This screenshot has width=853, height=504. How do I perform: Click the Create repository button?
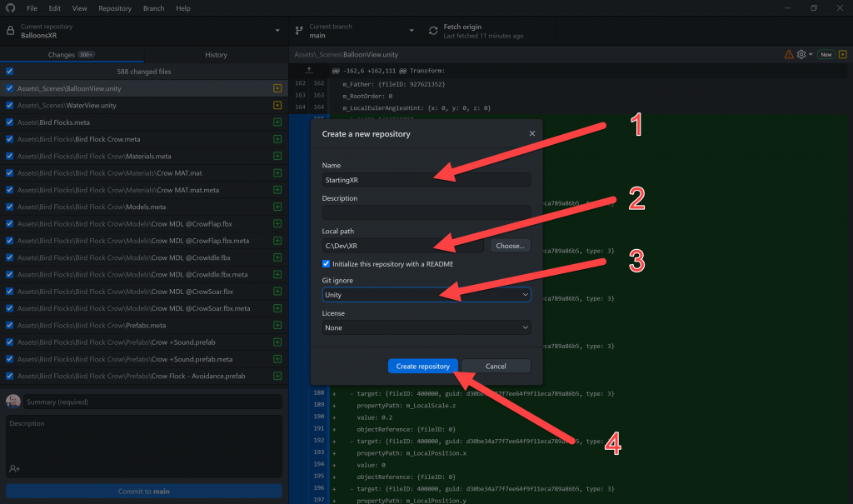(422, 366)
